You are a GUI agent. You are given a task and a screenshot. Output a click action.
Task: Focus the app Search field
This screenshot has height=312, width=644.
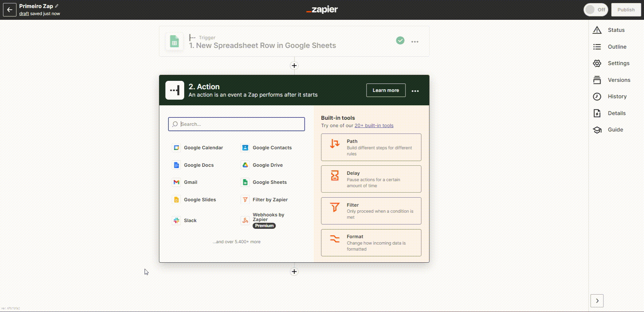pos(236,124)
